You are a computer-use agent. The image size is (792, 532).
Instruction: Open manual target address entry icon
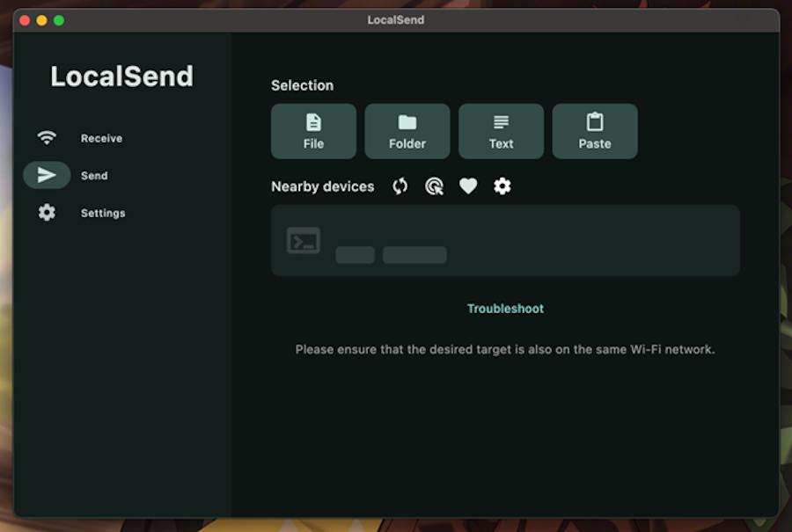(434, 186)
